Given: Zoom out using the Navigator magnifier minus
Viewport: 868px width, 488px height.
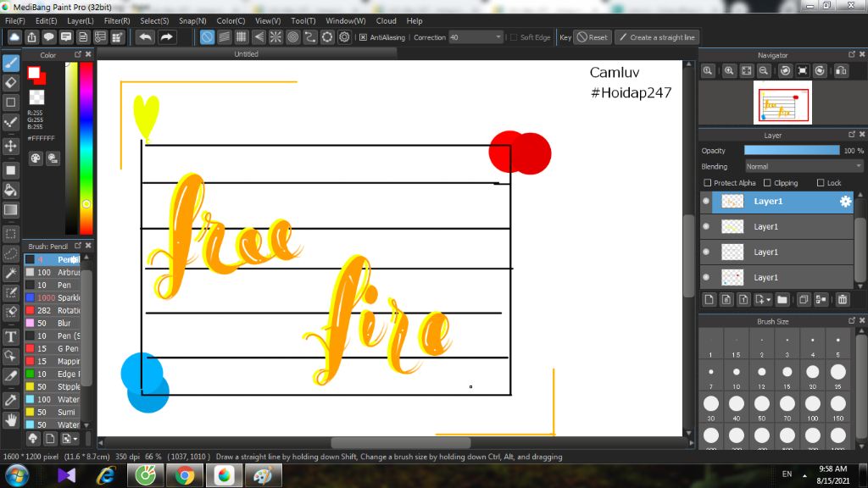Looking at the screenshot, I should tap(764, 71).
